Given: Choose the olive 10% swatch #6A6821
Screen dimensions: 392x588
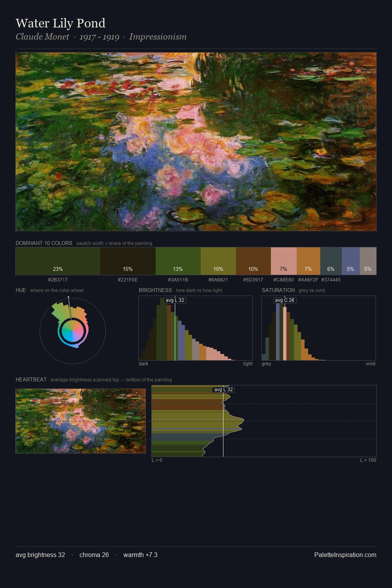Looking at the screenshot, I should (218, 261).
